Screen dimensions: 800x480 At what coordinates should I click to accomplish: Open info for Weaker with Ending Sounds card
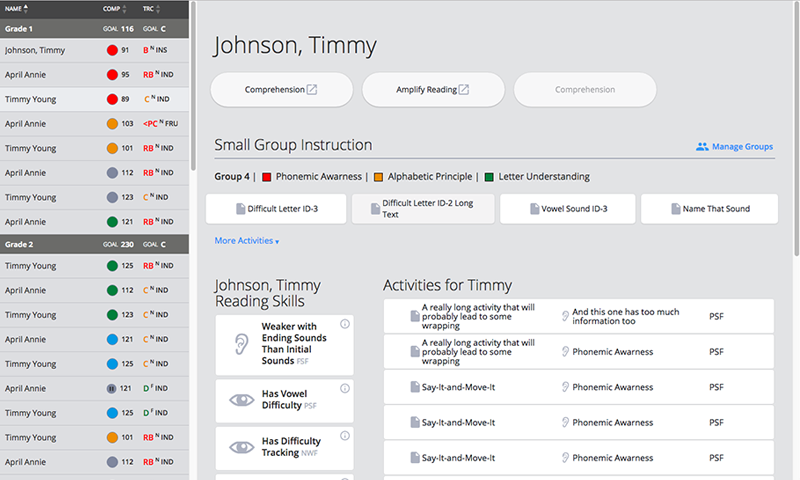345,324
